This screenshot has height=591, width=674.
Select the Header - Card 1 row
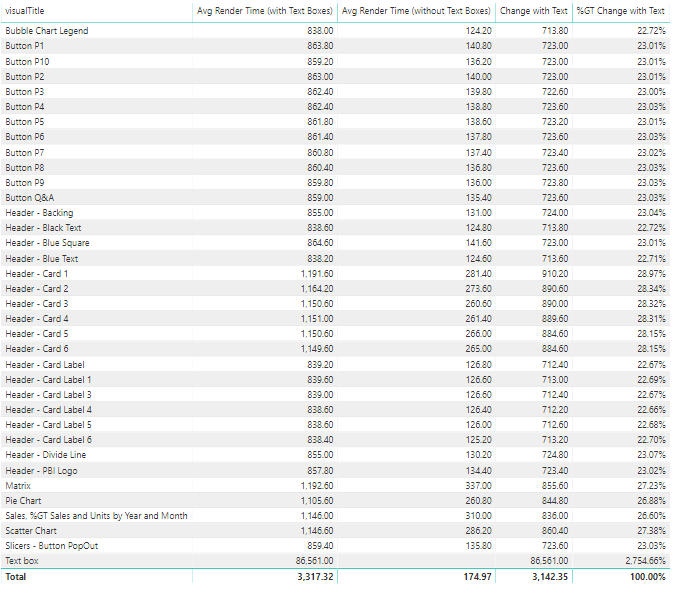coord(335,274)
